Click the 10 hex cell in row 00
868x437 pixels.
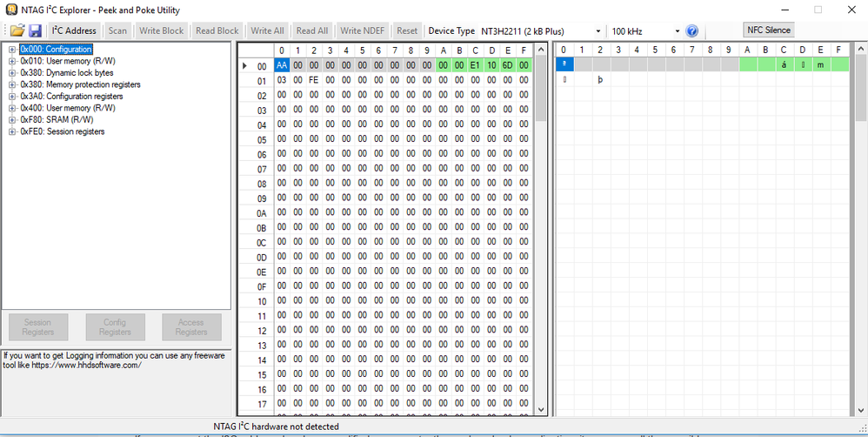(x=491, y=65)
